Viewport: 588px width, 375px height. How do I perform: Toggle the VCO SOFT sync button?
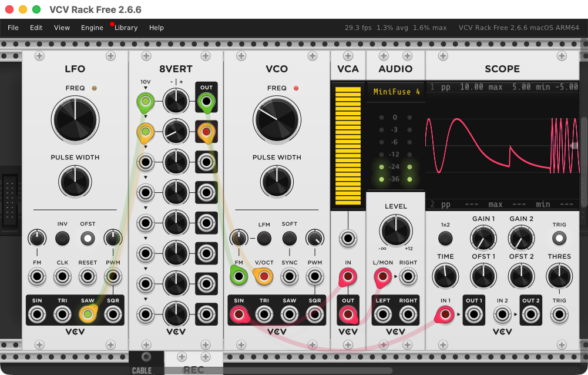(x=290, y=238)
